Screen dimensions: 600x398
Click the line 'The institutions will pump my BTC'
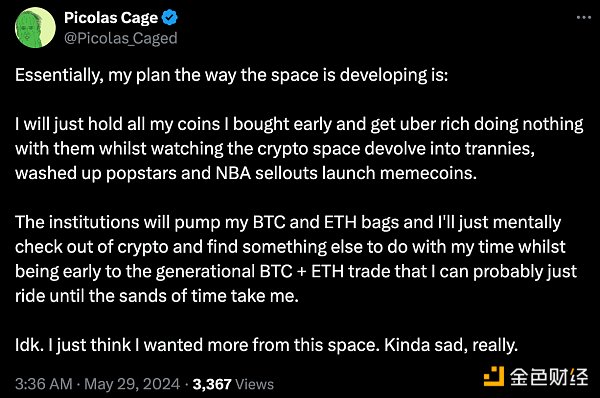point(288,223)
